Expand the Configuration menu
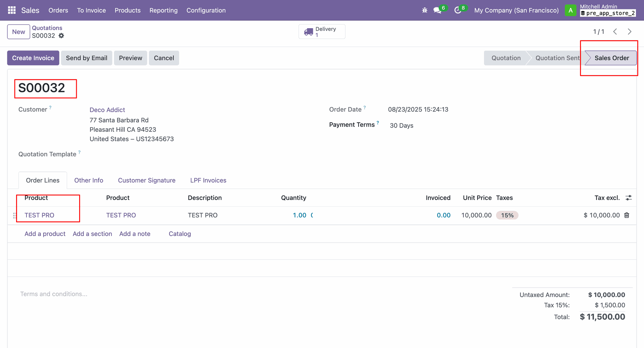The image size is (644, 348). click(206, 10)
